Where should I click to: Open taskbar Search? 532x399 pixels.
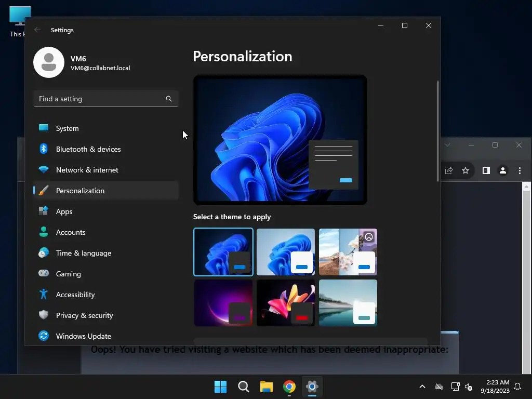coord(243,387)
